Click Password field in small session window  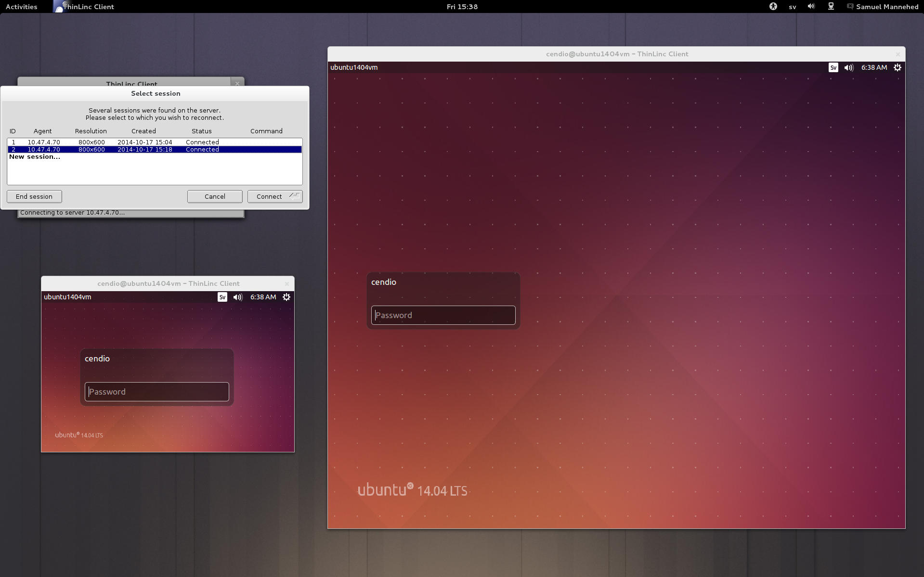coord(157,392)
